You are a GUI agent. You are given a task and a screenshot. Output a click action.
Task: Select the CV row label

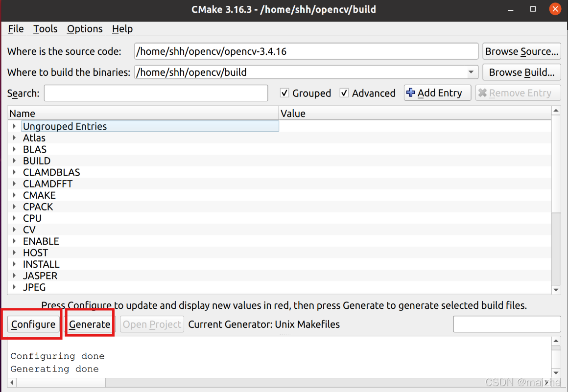(x=29, y=230)
